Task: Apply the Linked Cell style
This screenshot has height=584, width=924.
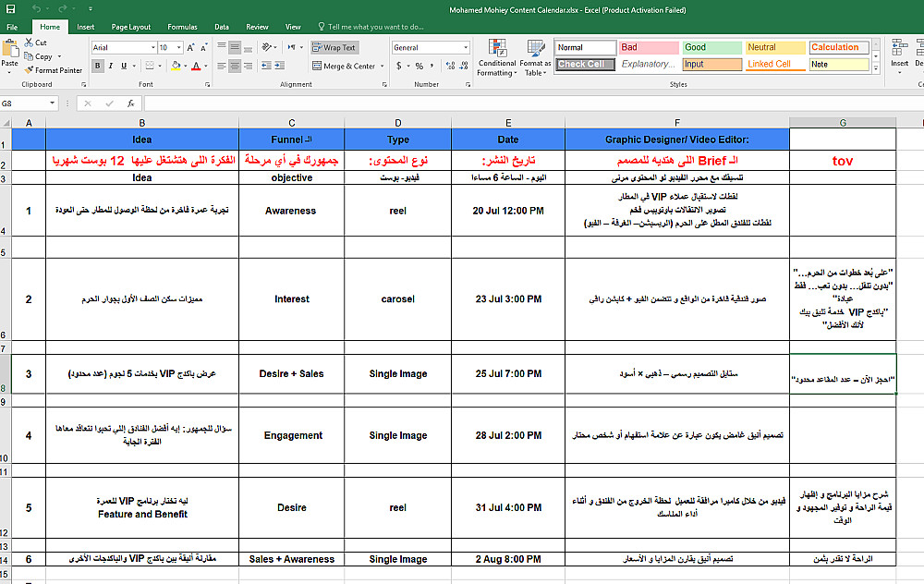Action: [x=775, y=65]
